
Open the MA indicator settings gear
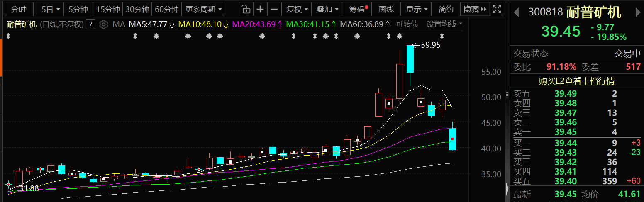(x=104, y=24)
